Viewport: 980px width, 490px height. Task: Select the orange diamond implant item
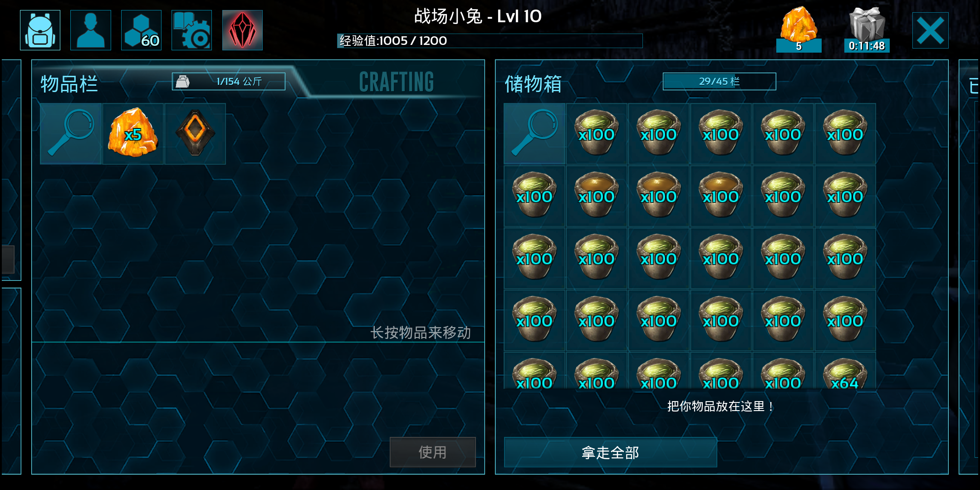(195, 134)
